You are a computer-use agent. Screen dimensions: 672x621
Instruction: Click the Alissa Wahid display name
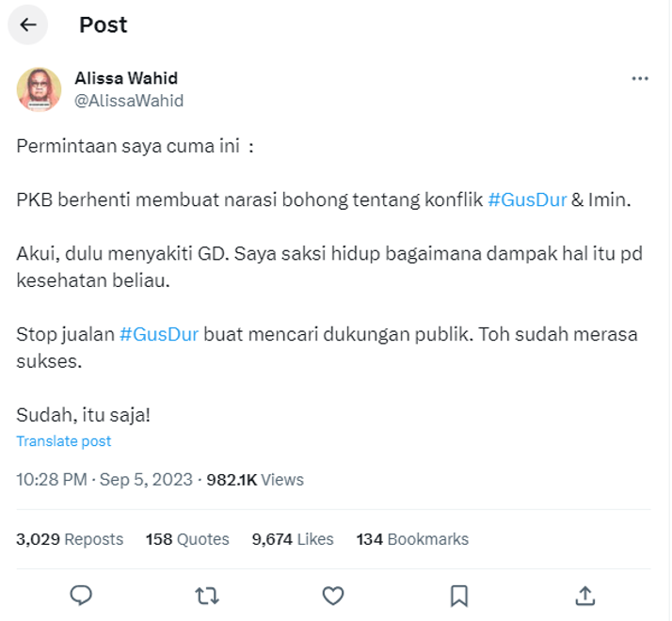[126, 78]
